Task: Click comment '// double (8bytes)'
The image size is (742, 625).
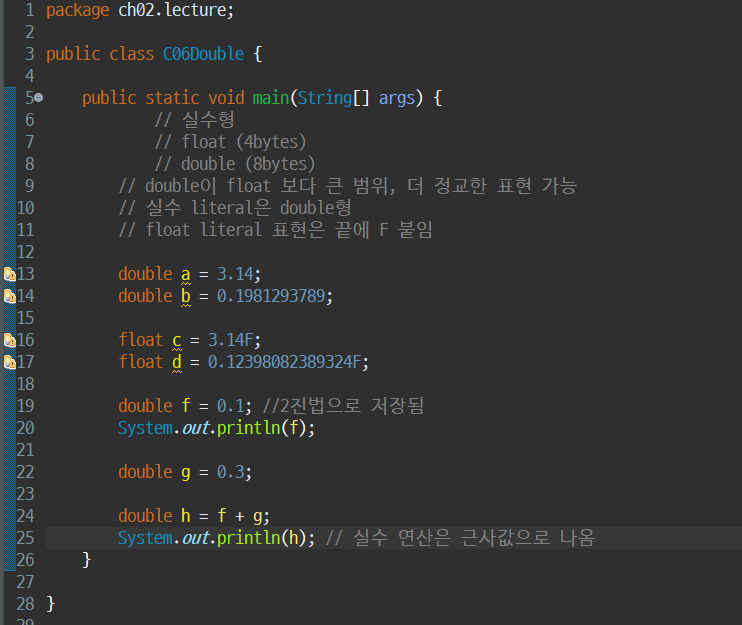Action: pyautogui.click(x=235, y=164)
